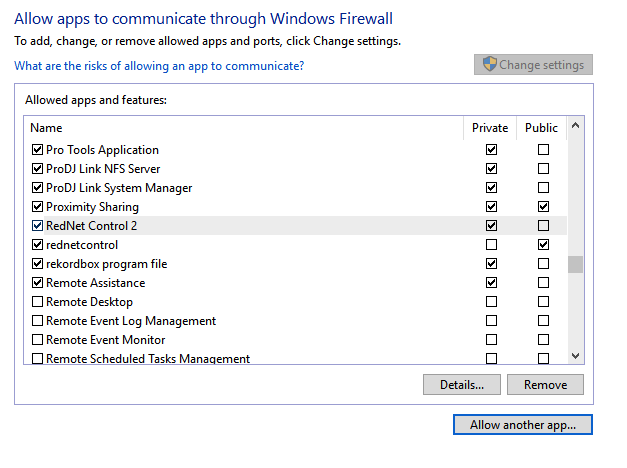Check Remote Desktop name checkbox

(37, 301)
